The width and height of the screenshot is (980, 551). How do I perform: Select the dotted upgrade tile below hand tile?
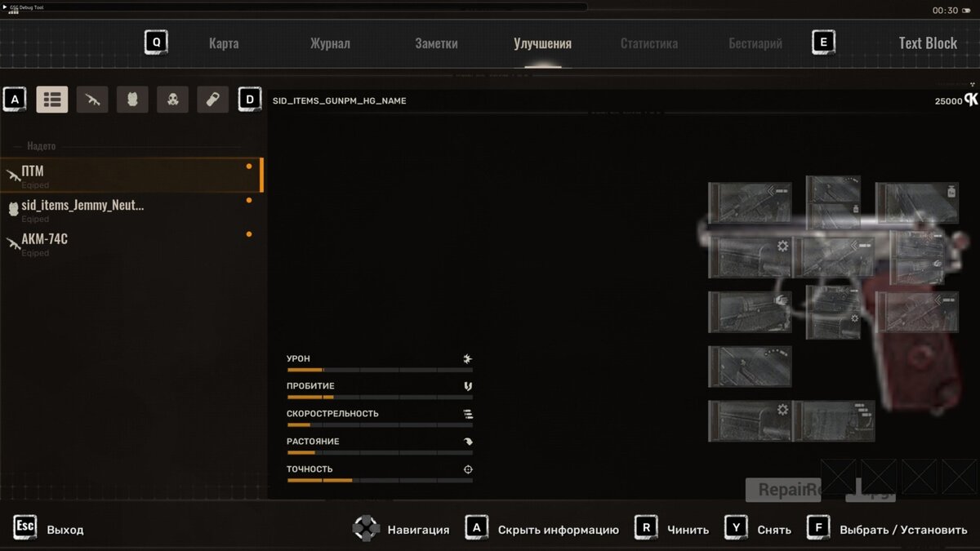[750, 367]
